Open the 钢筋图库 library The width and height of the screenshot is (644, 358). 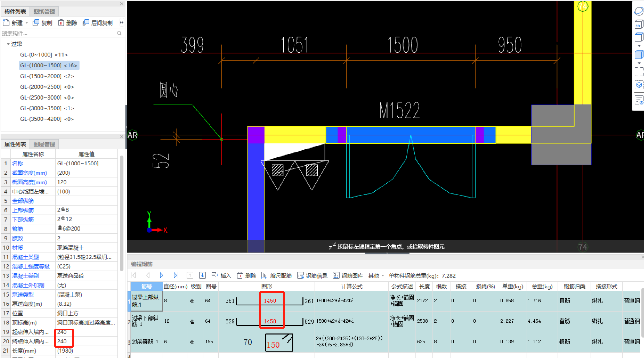[x=348, y=275]
